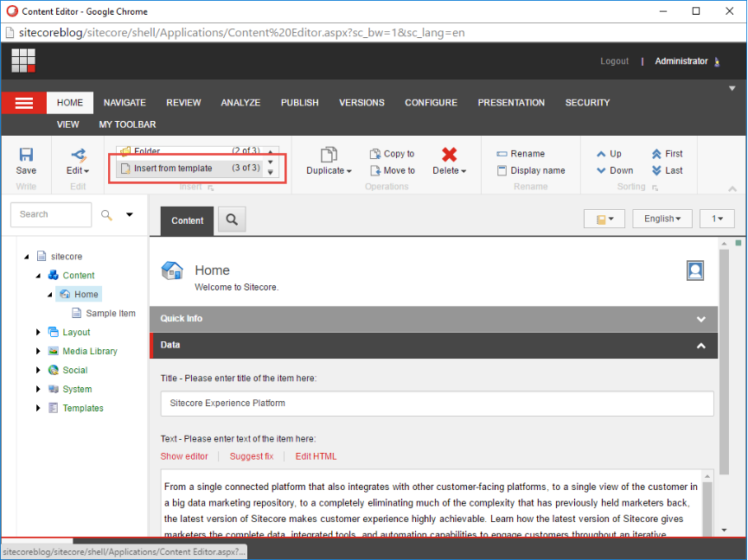Expand the Templates tree node
This screenshot has height=560, width=748.
tap(38, 408)
